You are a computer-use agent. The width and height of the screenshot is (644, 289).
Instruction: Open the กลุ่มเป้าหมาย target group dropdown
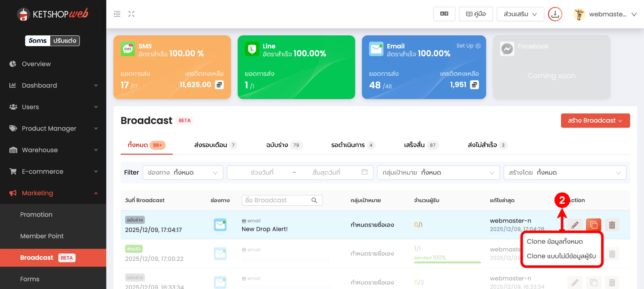coord(438,173)
